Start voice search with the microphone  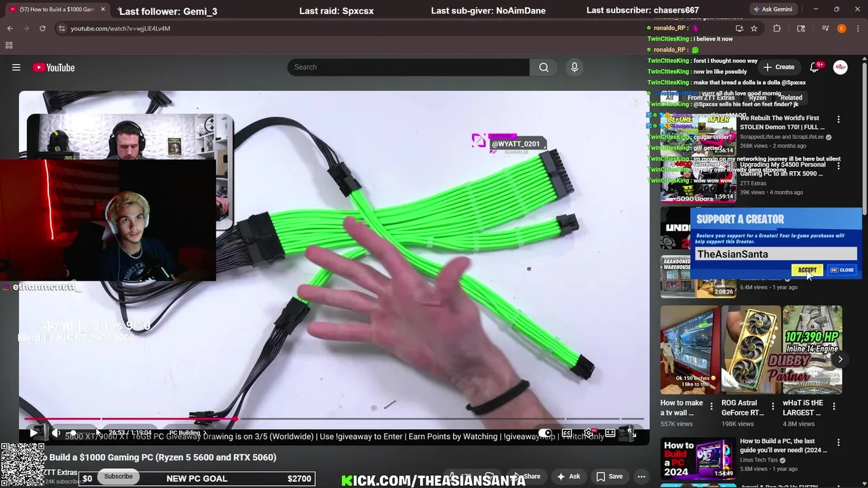coord(574,67)
